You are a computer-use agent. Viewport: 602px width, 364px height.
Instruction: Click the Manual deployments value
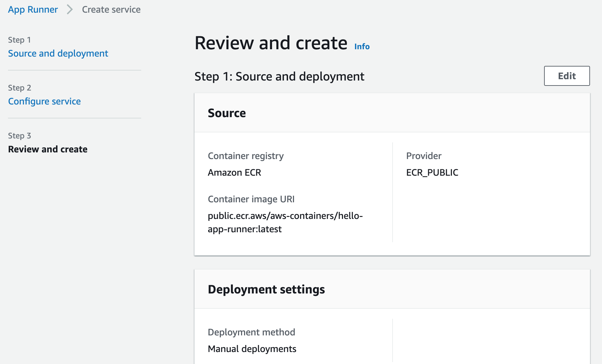coord(252,349)
